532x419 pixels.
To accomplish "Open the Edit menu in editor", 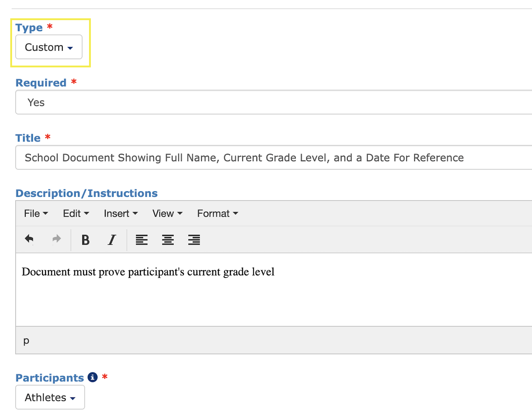I will click(x=76, y=214).
